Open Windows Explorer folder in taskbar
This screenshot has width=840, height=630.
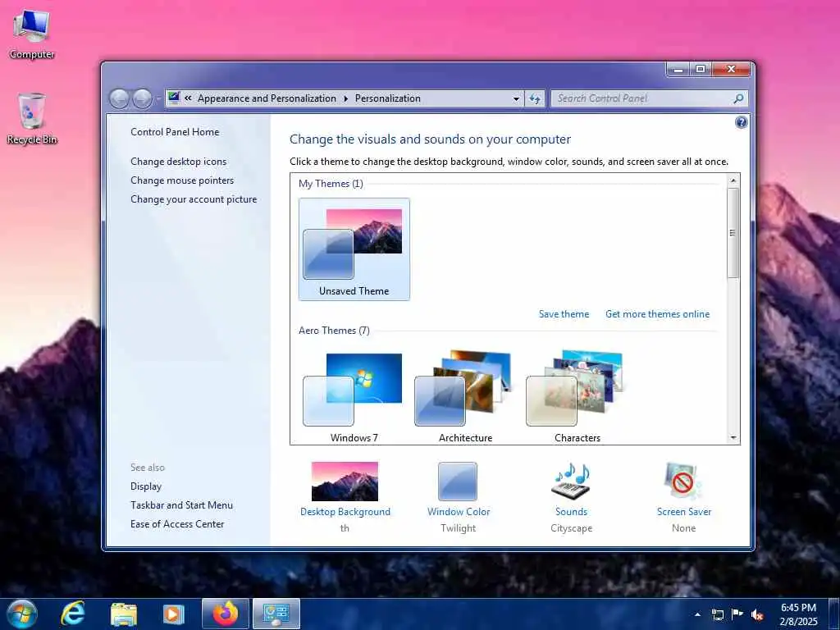pos(124,614)
